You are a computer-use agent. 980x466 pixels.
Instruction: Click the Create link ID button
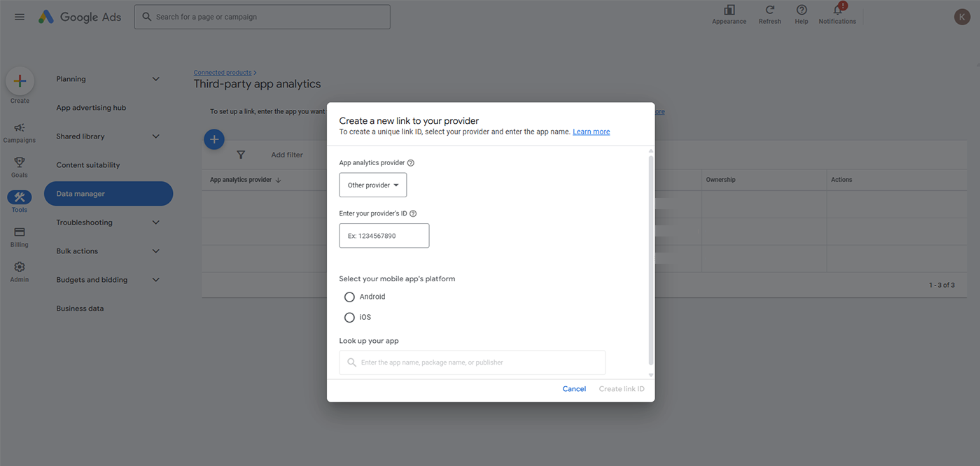coord(622,389)
